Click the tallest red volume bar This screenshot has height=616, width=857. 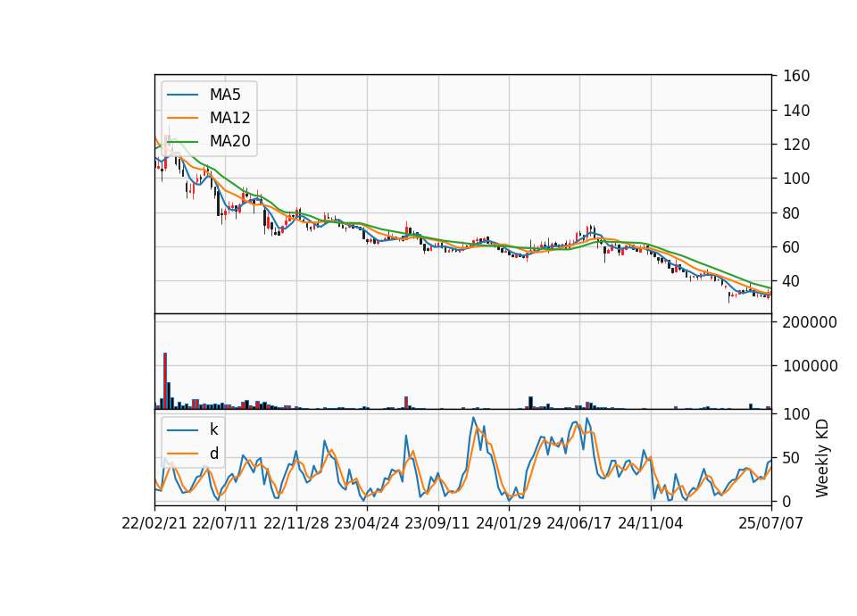click(165, 381)
